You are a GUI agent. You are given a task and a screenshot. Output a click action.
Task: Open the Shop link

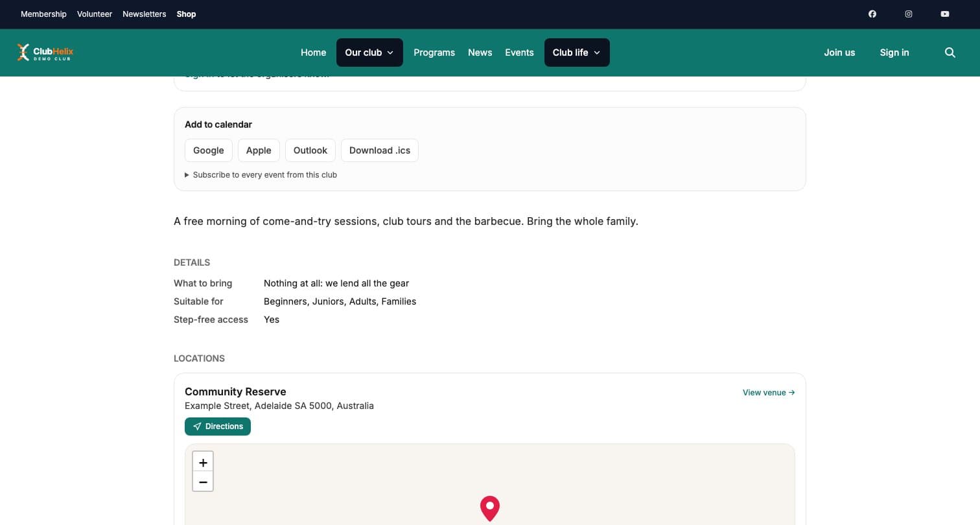click(x=186, y=14)
